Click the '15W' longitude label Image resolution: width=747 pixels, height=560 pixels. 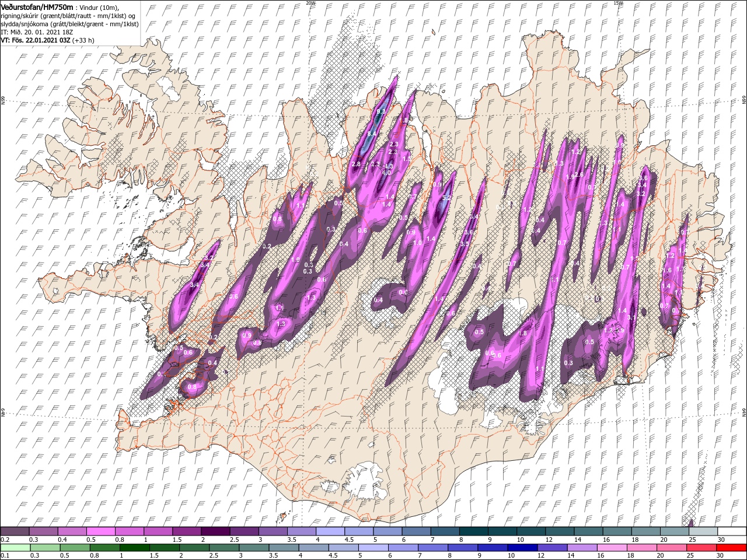(x=618, y=3)
